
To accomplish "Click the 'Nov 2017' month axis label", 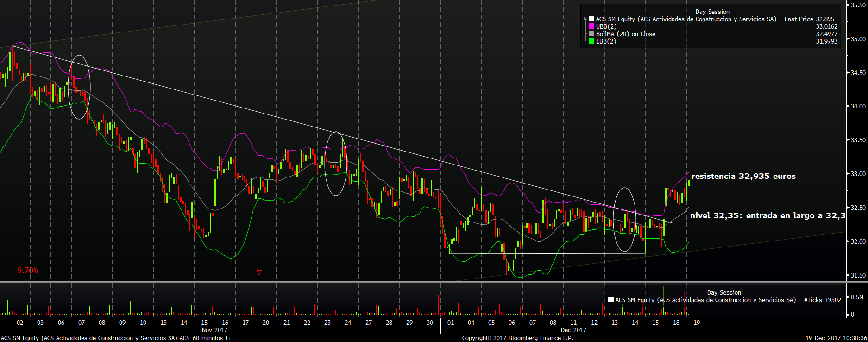I will (214, 330).
